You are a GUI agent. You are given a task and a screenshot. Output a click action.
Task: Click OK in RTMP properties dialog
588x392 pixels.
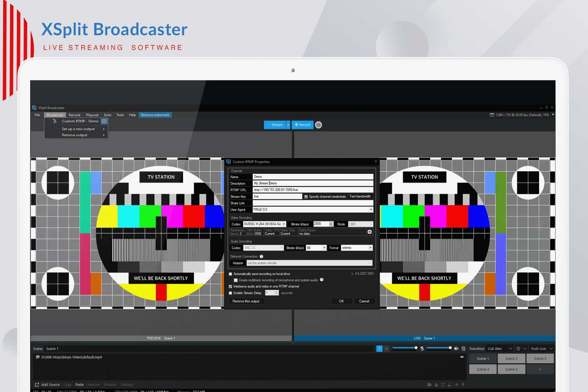tap(341, 301)
